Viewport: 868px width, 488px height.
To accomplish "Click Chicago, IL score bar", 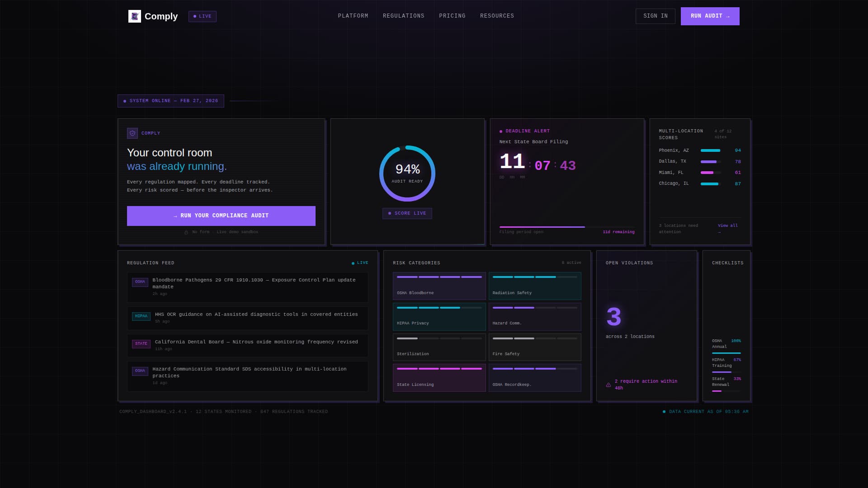I will click(x=711, y=184).
